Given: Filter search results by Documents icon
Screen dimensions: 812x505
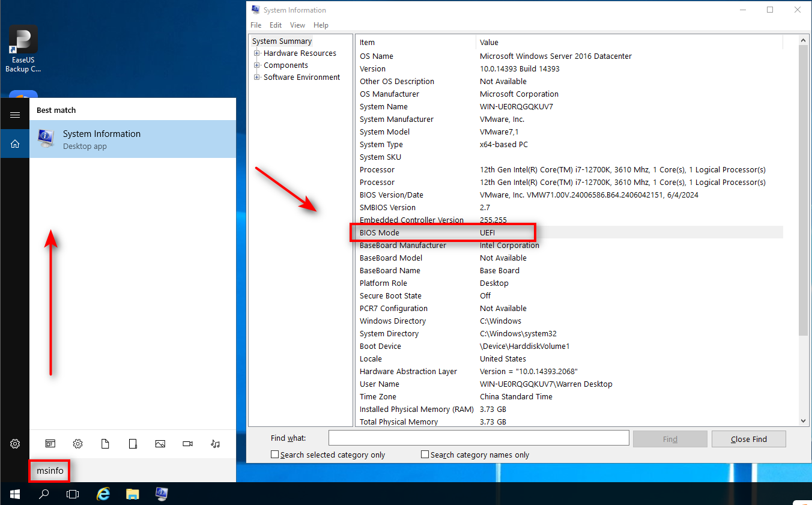Looking at the screenshot, I should click(x=105, y=444).
